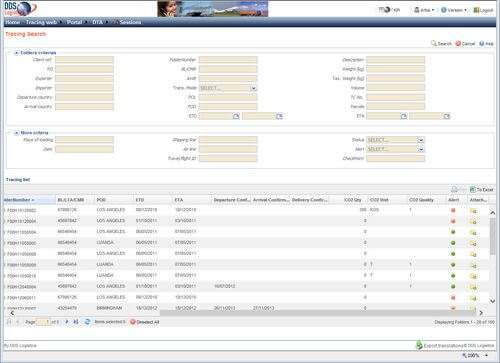Focus the Shipping line input field
Viewport: 500px width, 363px height.
228,140
